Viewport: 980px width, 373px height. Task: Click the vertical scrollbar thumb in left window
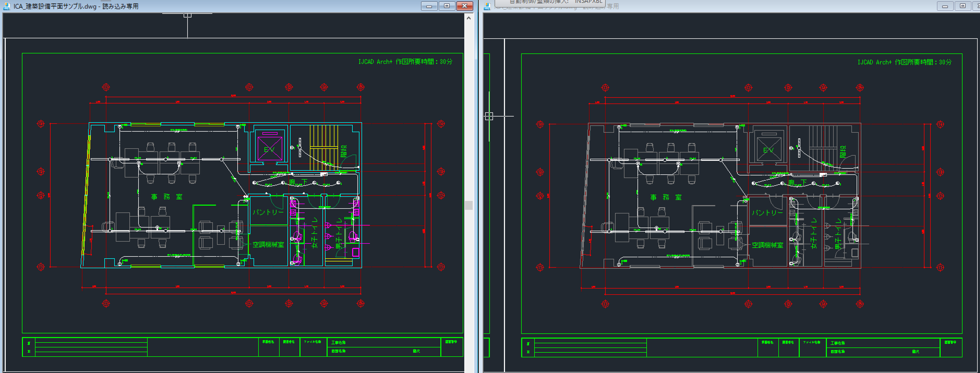point(469,205)
